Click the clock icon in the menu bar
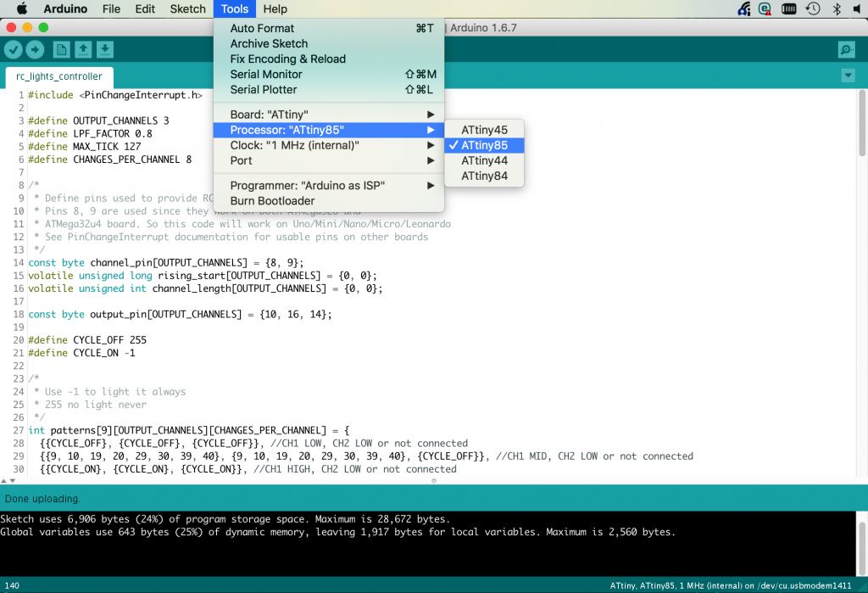The height and width of the screenshot is (593, 868). coord(812,9)
